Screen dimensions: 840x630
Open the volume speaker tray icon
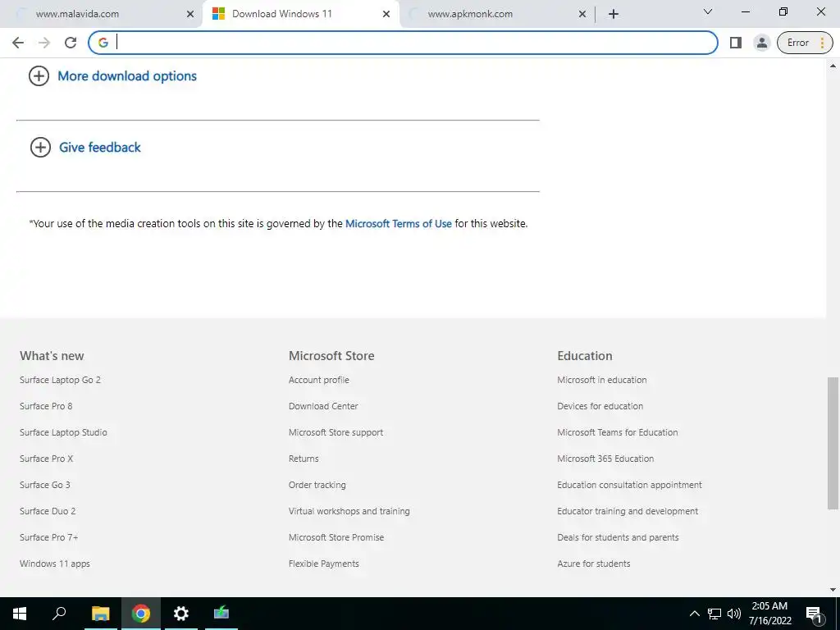tap(734, 614)
